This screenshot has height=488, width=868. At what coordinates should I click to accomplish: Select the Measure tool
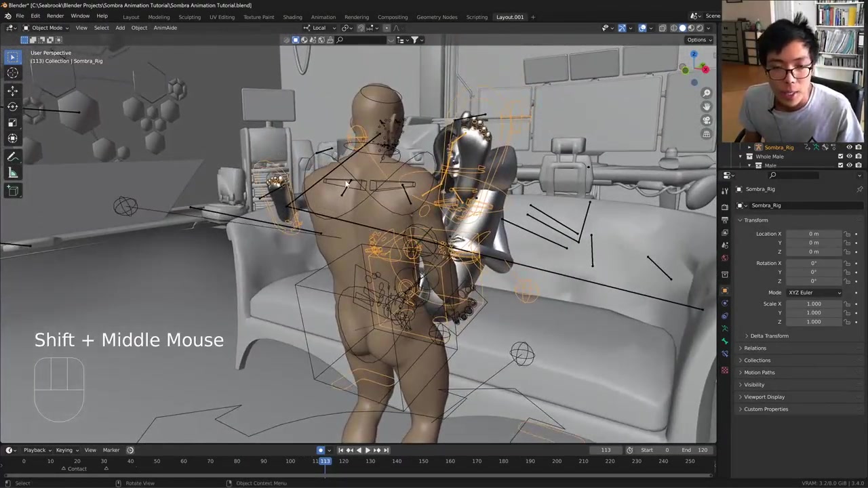coord(12,173)
